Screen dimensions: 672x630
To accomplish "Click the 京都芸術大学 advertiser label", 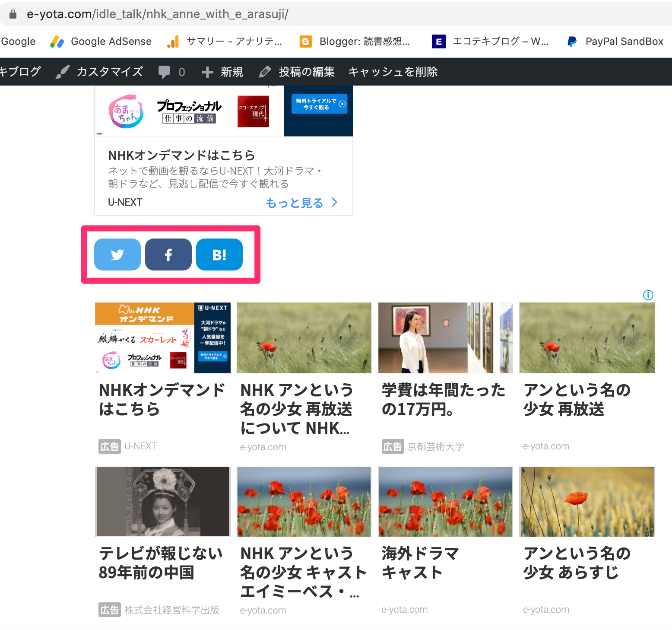I will point(436,446).
